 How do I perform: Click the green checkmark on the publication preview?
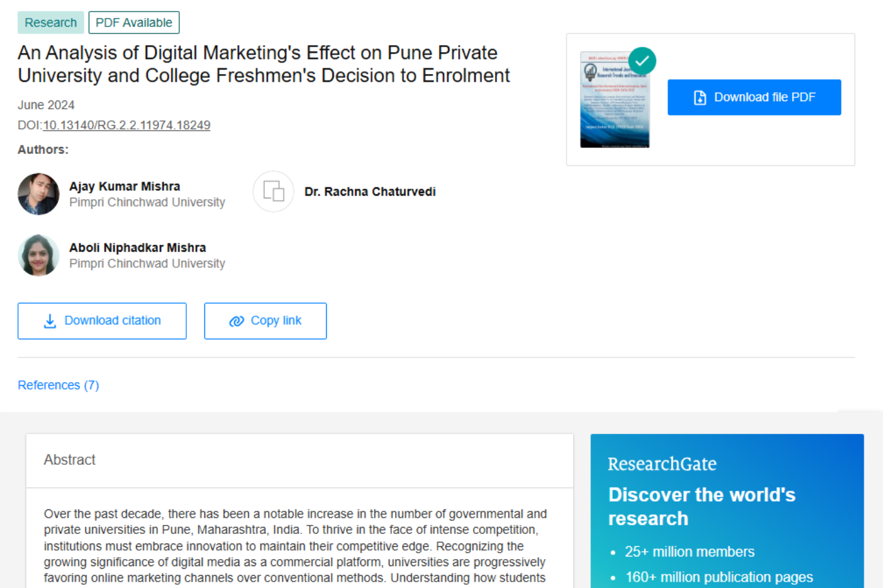click(x=642, y=61)
